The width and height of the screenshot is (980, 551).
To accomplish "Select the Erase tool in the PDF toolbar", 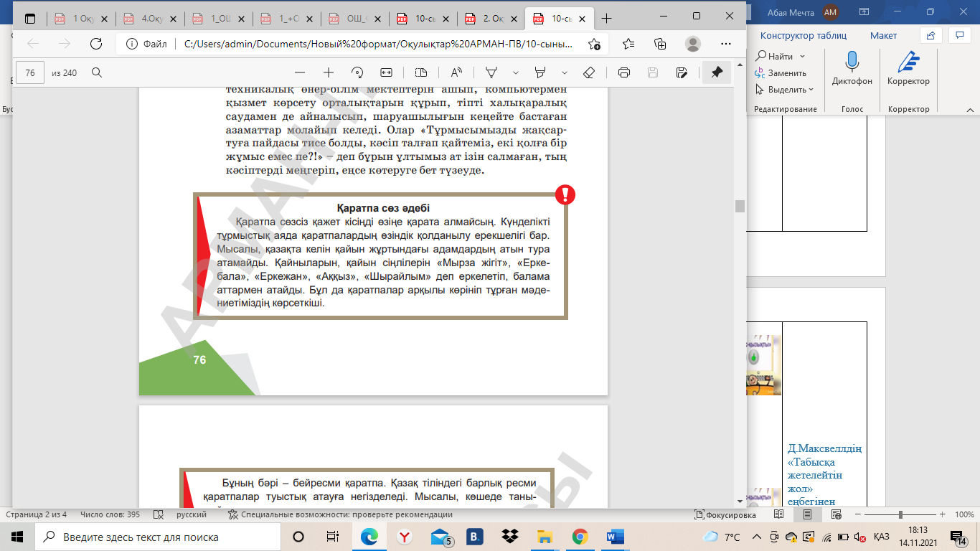I will [589, 72].
